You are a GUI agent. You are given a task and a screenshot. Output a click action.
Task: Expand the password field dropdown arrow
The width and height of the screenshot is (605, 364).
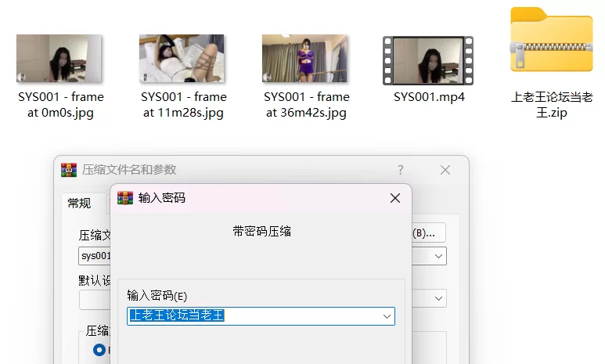387,316
